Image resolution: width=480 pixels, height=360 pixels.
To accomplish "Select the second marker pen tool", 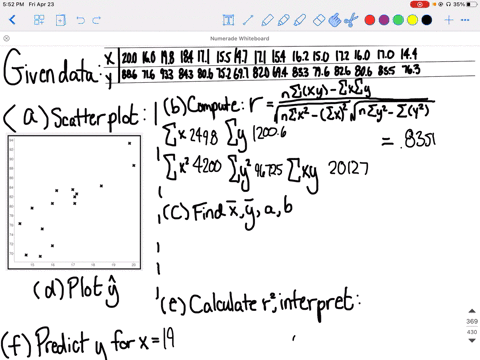I will tap(284, 20).
